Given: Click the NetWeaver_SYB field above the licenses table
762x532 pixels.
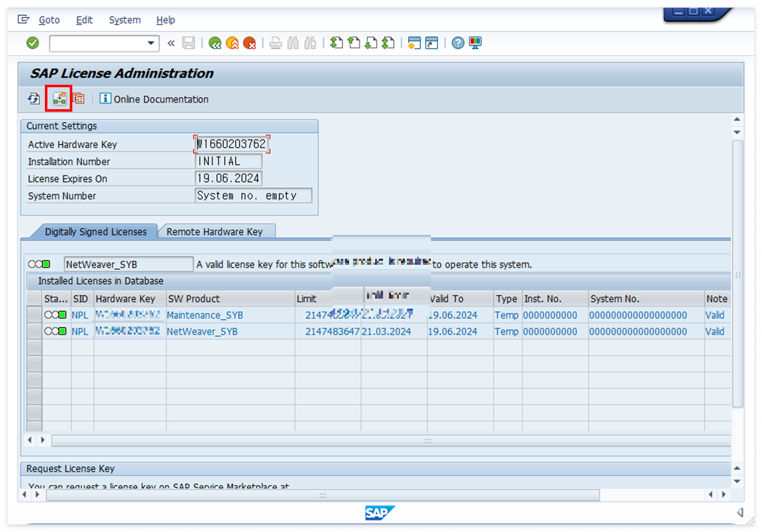Looking at the screenshot, I should [129, 264].
